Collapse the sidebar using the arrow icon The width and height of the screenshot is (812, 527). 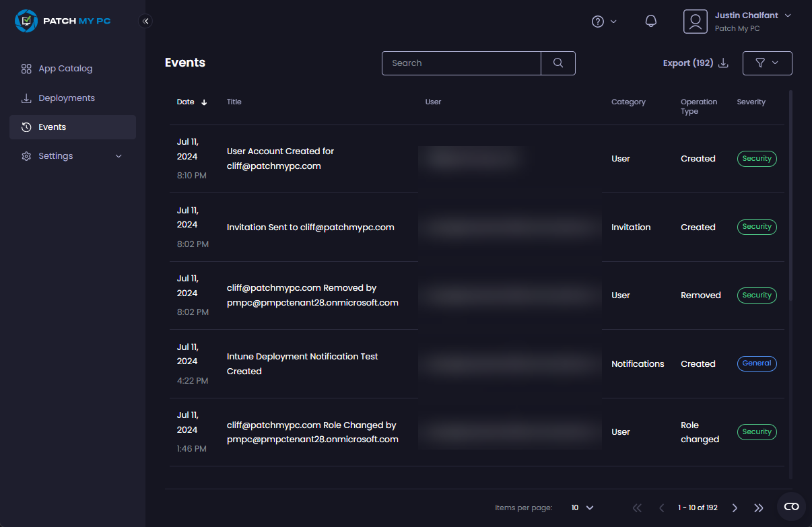tap(145, 21)
